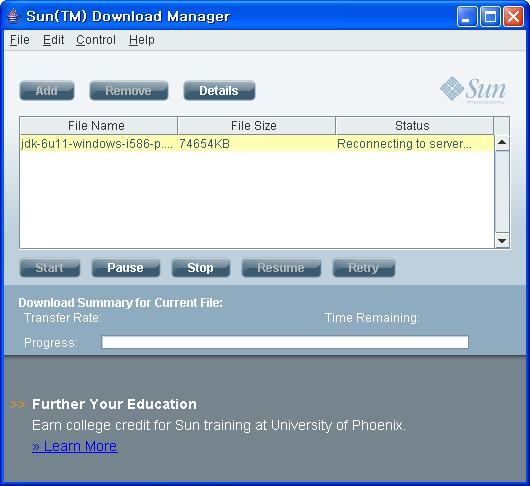Click the Transfer Rate label
The height and width of the screenshot is (486, 530).
63,318
